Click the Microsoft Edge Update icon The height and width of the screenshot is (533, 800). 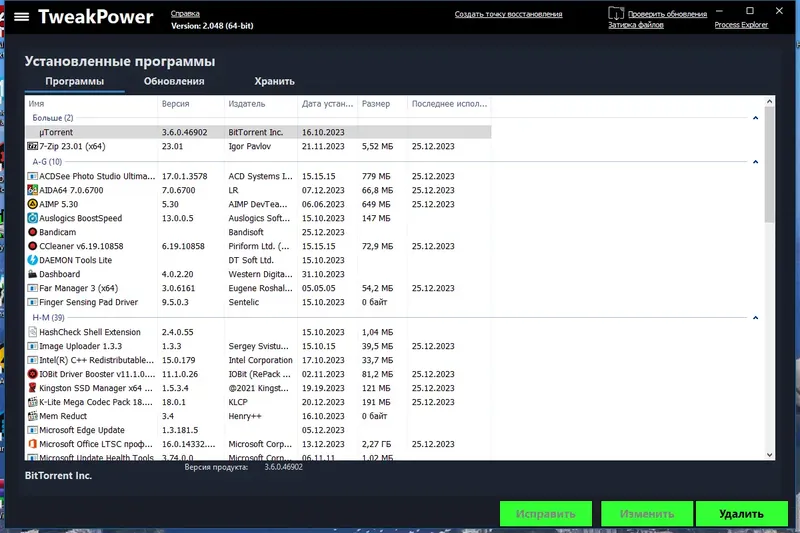tap(32, 430)
